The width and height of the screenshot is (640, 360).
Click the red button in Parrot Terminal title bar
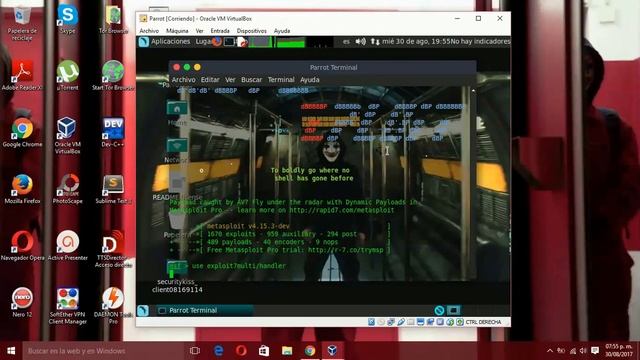click(x=176, y=67)
